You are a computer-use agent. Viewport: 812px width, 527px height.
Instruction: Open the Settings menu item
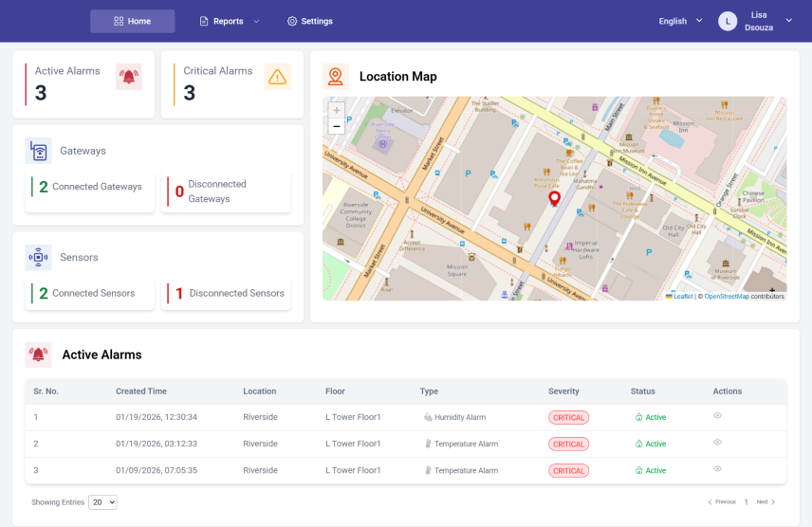point(310,21)
